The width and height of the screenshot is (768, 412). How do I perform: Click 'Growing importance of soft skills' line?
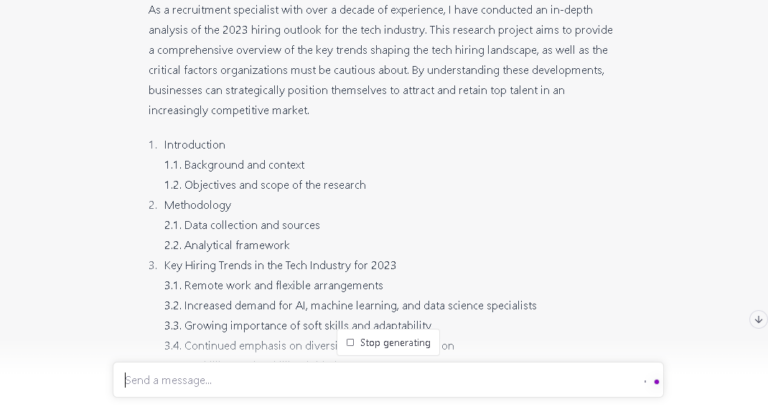tap(297, 325)
